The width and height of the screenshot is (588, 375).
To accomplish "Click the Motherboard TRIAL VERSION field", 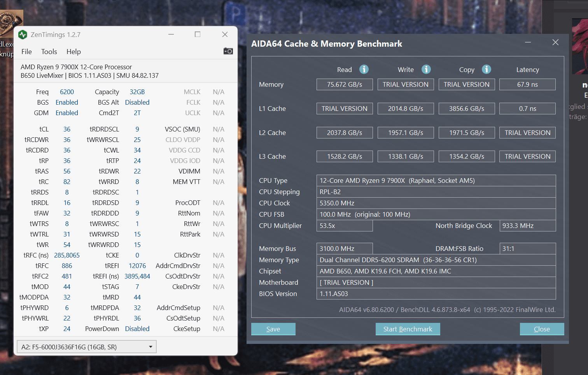I will click(x=436, y=282).
